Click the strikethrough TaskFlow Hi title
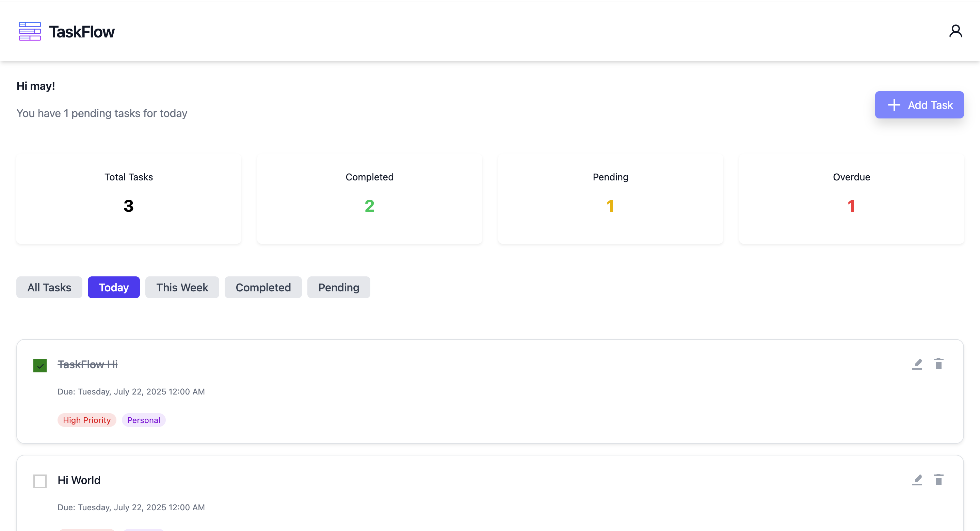Image resolution: width=980 pixels, height=531 pixels. coord(87,365)
